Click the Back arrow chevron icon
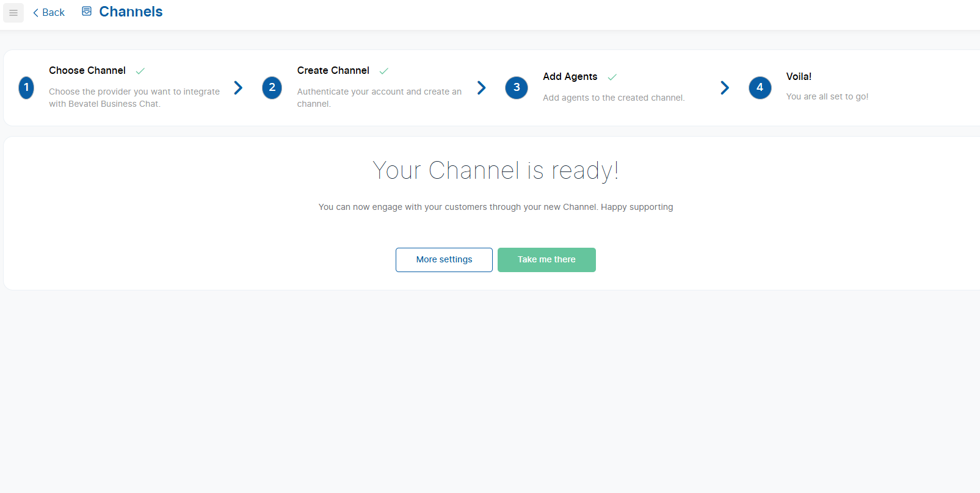This screenshot has height=493, width=980. click(x=36, y=13)
